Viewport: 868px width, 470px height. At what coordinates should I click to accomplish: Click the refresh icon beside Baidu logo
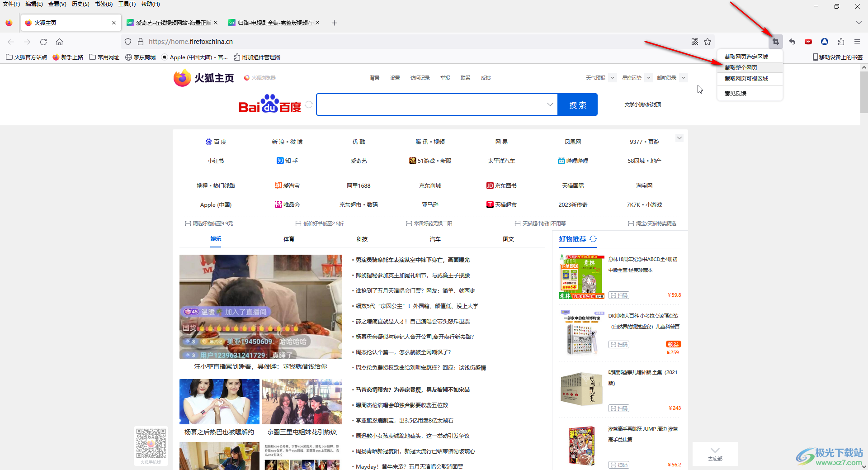tap(309, 104)
